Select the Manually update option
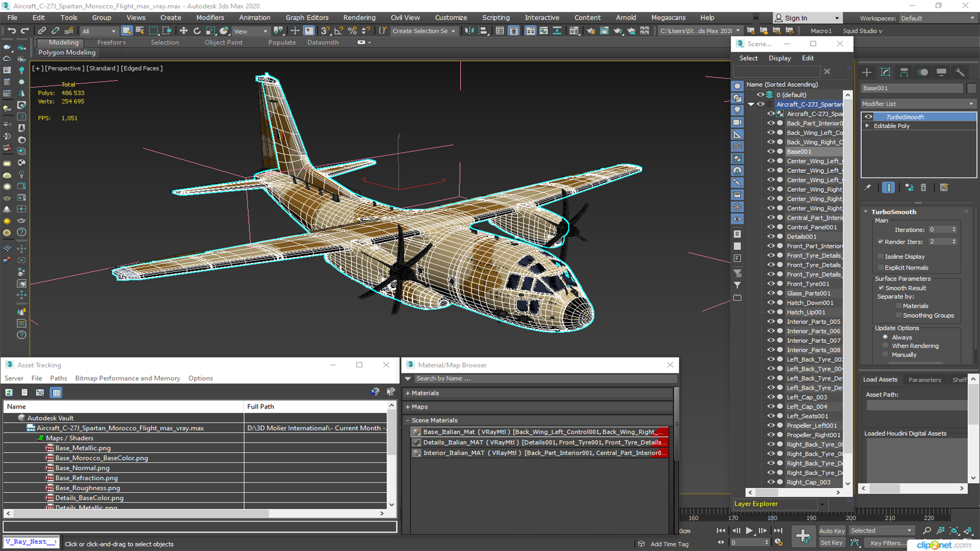Viewport: 980px width, 551px height. pyautogui.click(x=885, y=355)
